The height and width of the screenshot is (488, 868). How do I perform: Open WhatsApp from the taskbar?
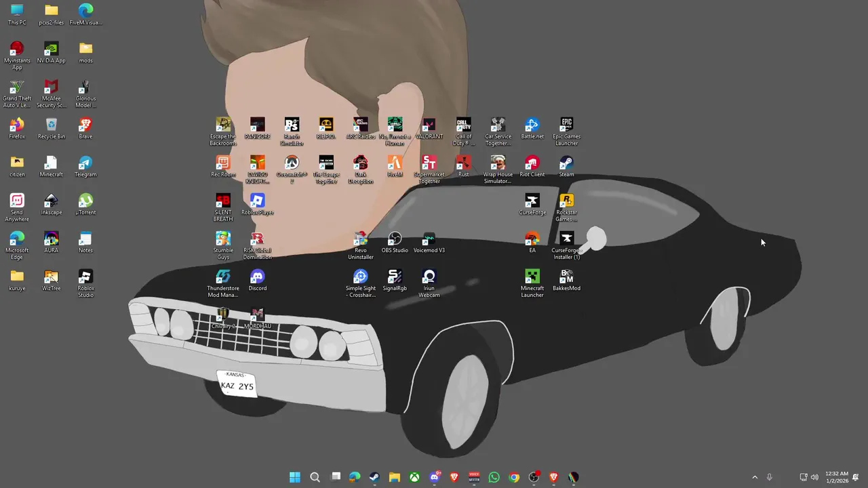[x=494, y=477]
